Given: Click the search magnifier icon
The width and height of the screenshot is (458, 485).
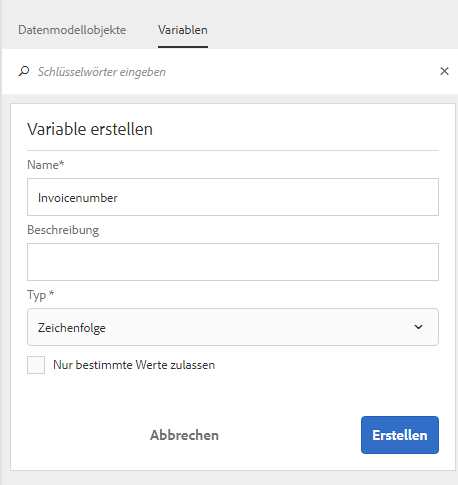Looking at the screenshot, I should (24, 71).
